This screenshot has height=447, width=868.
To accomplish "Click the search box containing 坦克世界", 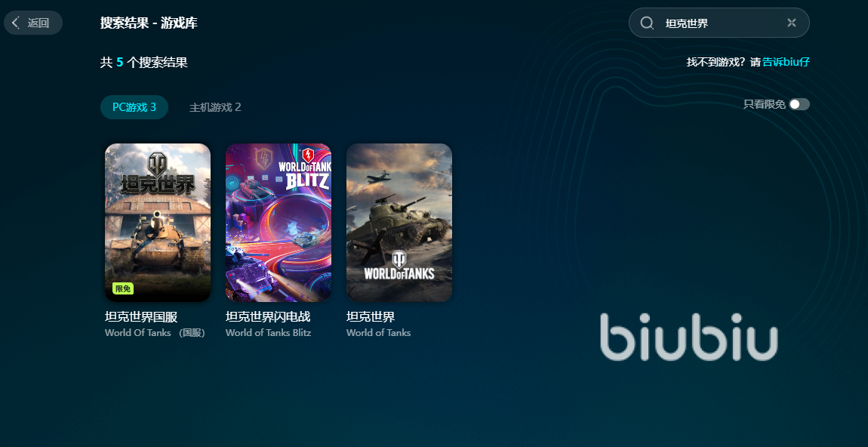I will coord(719,23).
